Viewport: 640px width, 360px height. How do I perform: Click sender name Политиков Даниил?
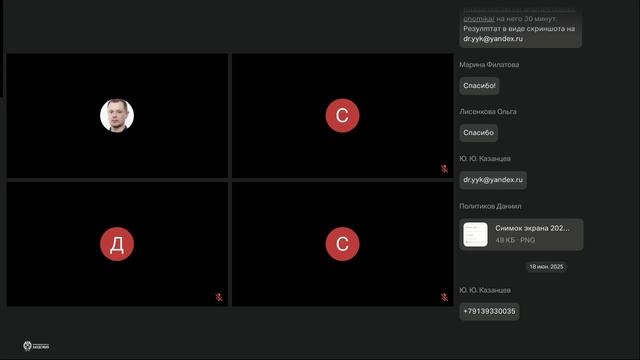click(x=490, y=206)
